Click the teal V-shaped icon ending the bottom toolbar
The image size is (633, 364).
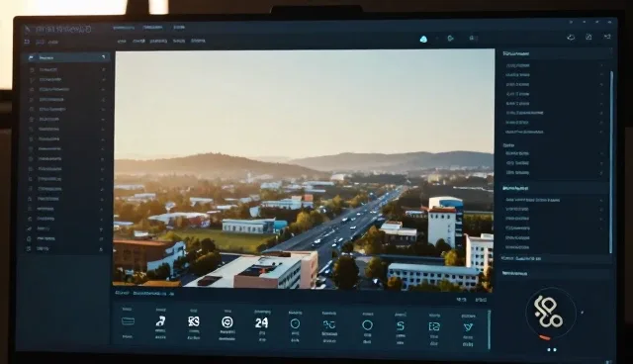[468, 326]
